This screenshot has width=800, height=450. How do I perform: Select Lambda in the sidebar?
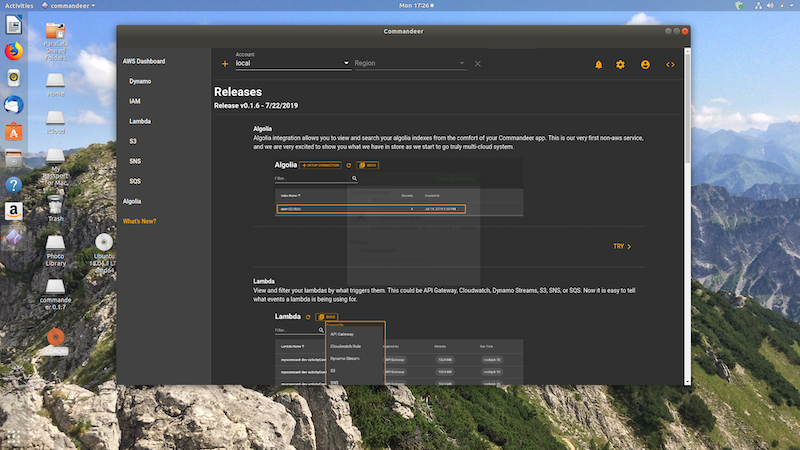pyautogui.click(x=140, y=121)
